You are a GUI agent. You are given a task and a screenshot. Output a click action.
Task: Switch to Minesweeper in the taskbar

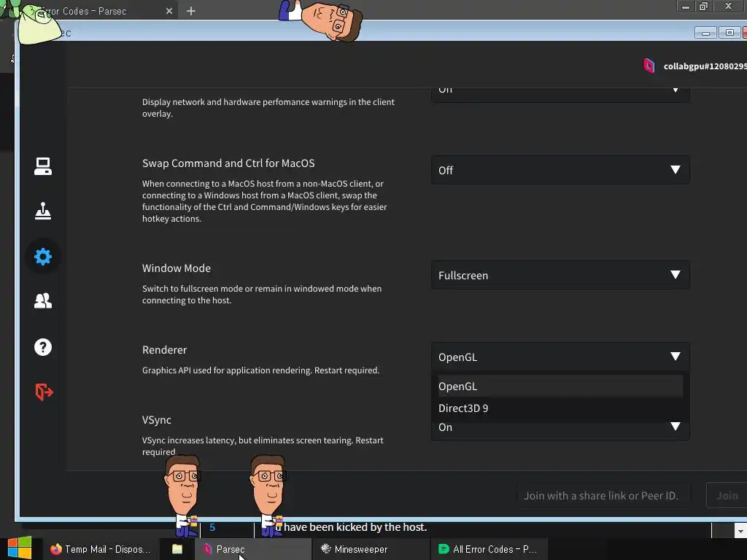pos(371,549)
